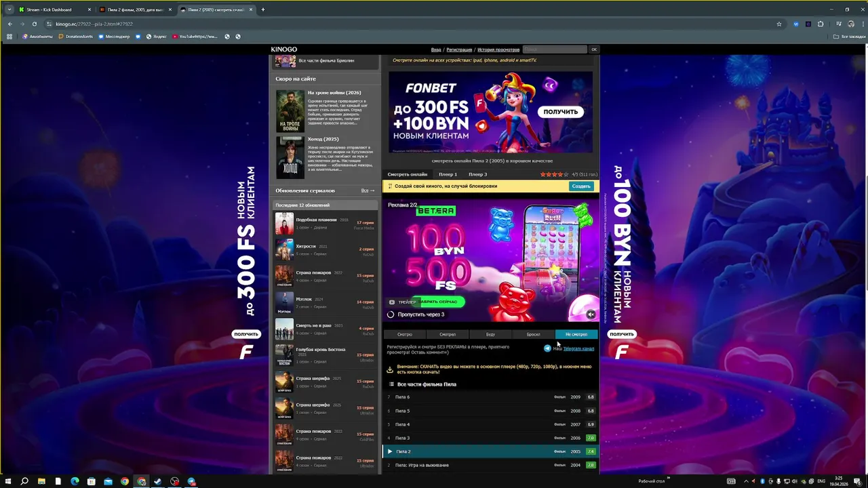Image resolution: width=868 pixels, height=488 pixels.
Task: Open the Chrome profile avatar
Action: click(851, 24)
